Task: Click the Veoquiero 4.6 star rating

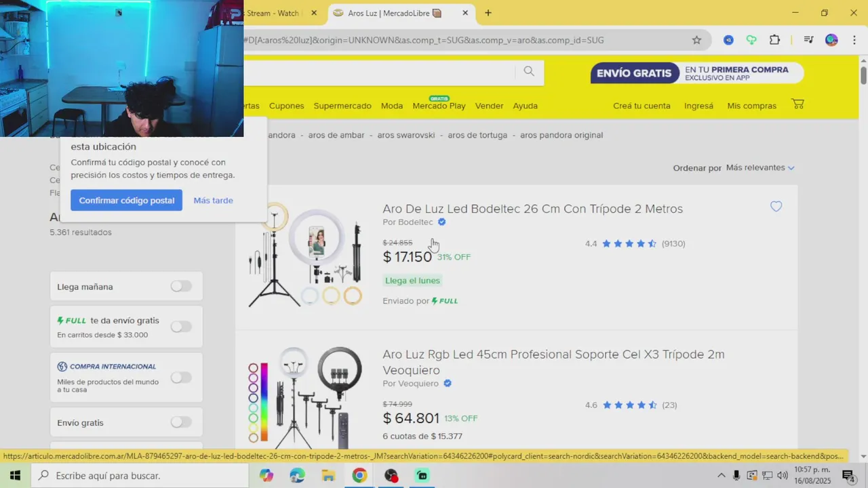Action: click(631, 405)
